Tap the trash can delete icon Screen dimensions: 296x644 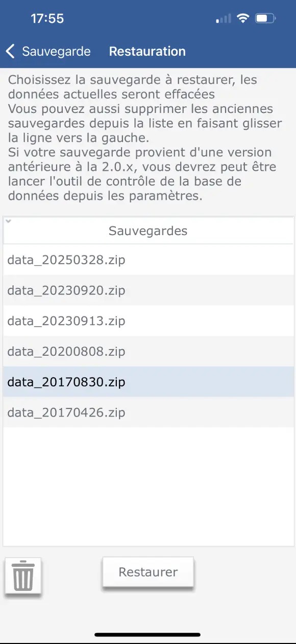[23, 576]
